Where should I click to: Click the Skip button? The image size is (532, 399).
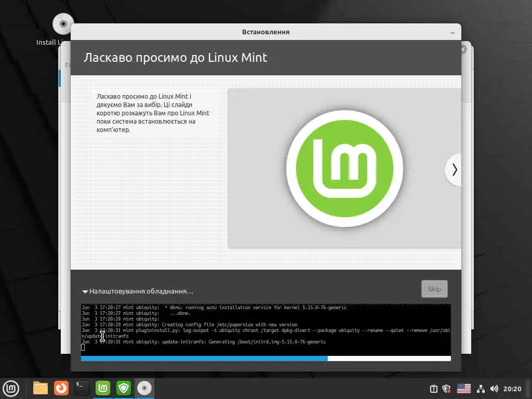click(x=434, y=289)
